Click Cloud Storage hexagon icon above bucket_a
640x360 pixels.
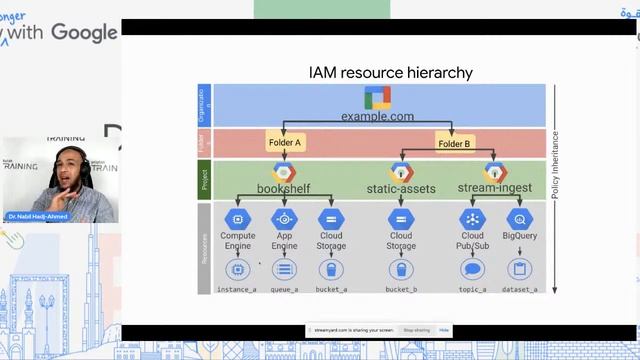[331, 220]
